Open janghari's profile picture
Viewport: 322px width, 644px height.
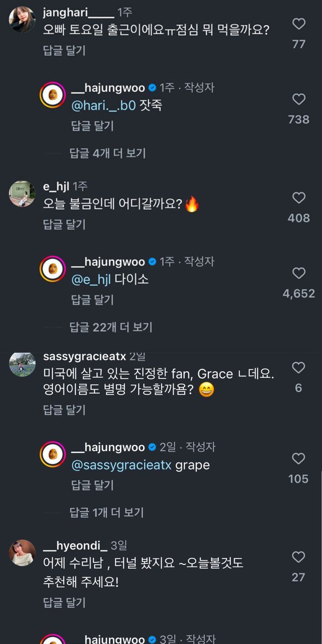[23, 20]
